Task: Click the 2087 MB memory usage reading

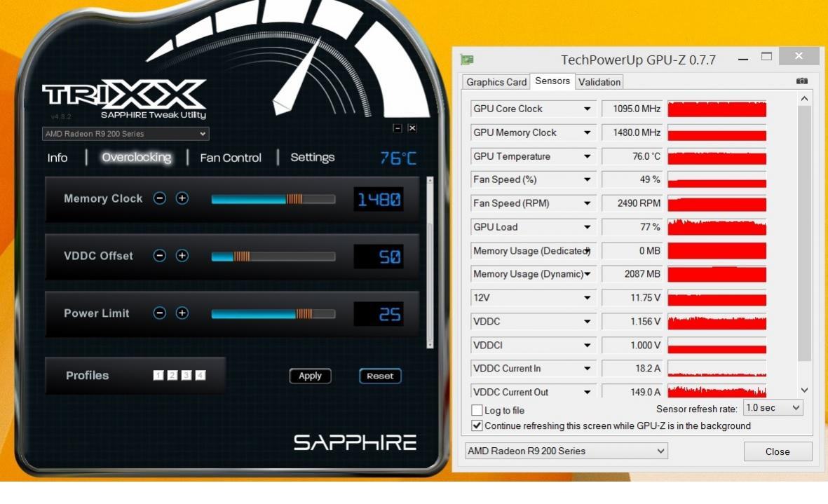Action: click(632, 274)
